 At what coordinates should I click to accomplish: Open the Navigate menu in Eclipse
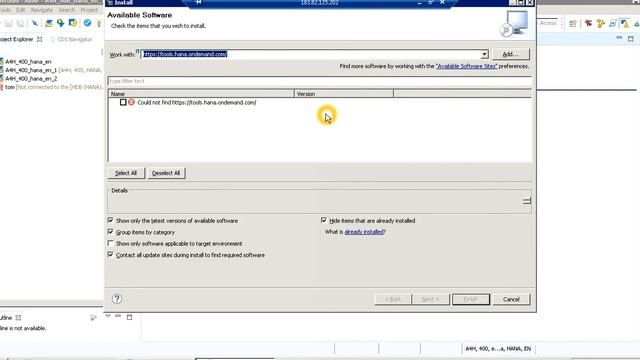pyautogui.click(x=42, y=10)
